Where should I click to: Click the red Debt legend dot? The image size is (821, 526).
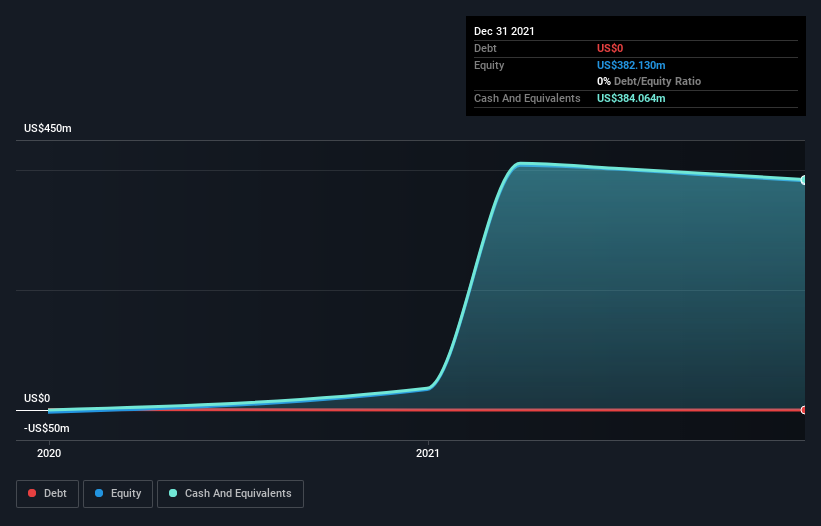coord(32,493)
